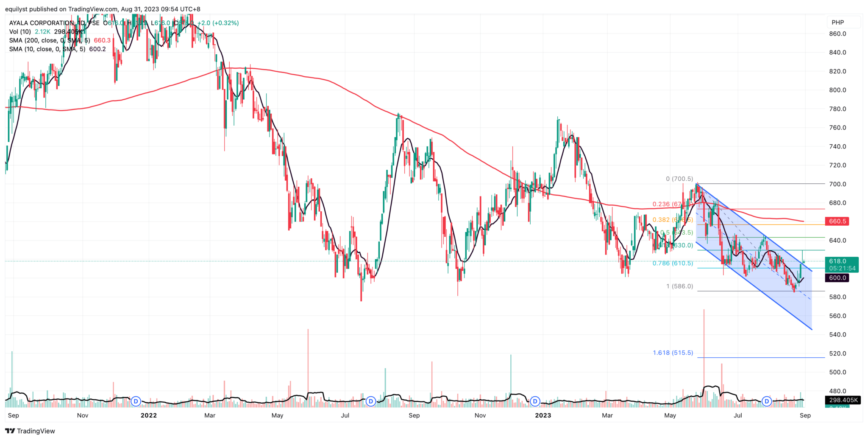Open the PHP currency selector
Viewport: 868px width, 440px height.
point(843,22)
